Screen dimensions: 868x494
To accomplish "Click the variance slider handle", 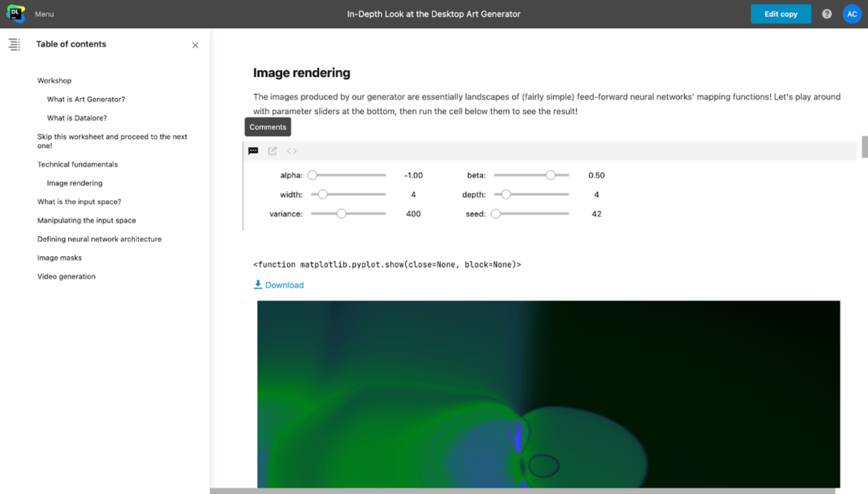I will click(x=342, y=214).
